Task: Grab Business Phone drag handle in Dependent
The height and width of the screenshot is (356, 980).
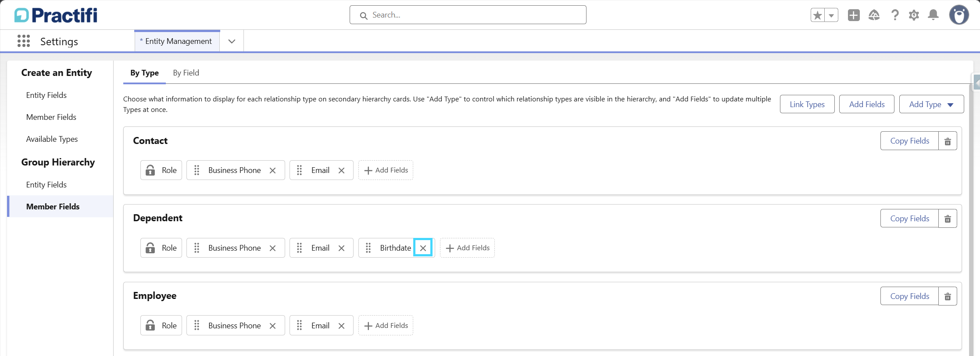Action: click(x=197, y=248)
